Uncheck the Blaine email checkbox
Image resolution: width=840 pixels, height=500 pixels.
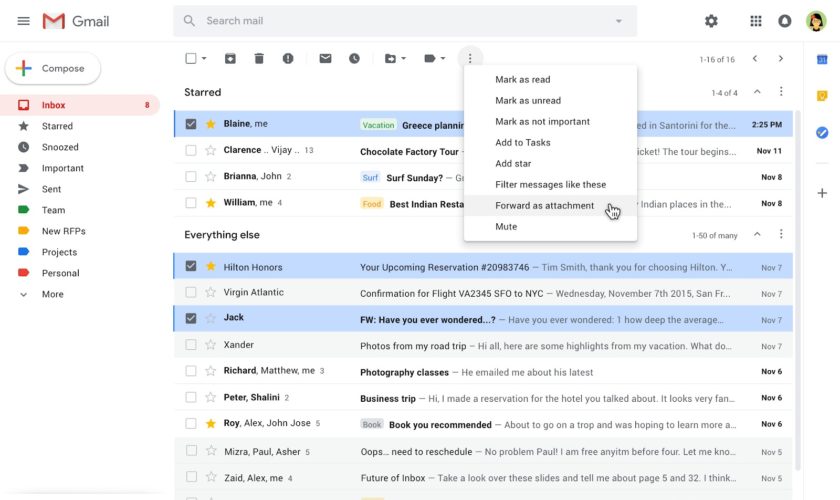pyautogui.click(x=191, y=124)
